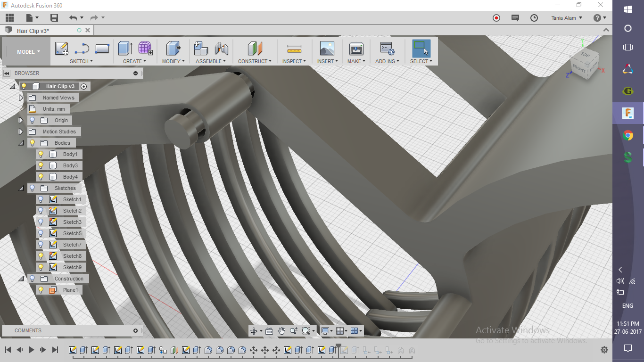Image resolution: width=644 pixels, height=362 pixels.
Task: Choose the Spline sketch tool
Action: (x=82, y=49)
